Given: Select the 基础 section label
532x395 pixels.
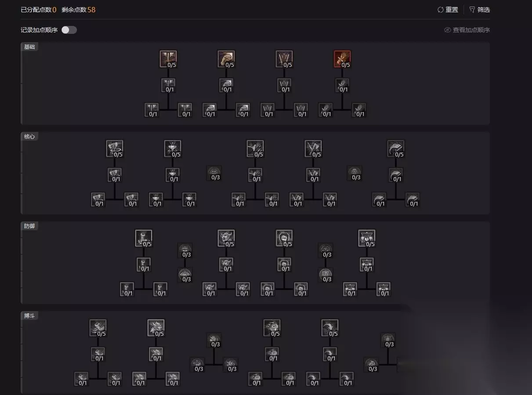Looking at the screenshot, I should [29, 47].
